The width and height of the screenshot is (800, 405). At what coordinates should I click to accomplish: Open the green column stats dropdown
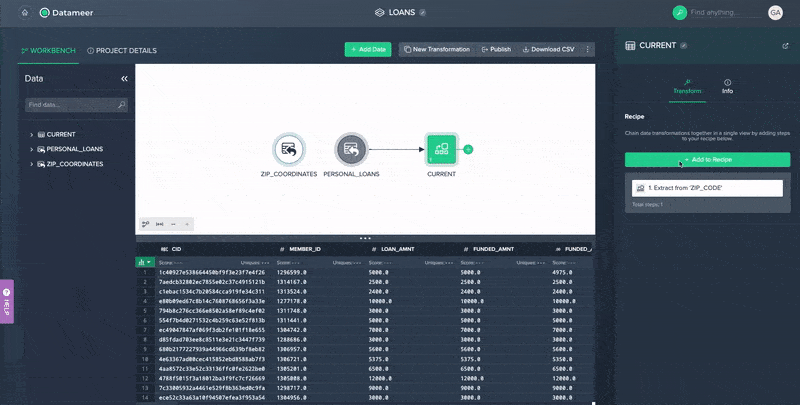tap(144, 262)
